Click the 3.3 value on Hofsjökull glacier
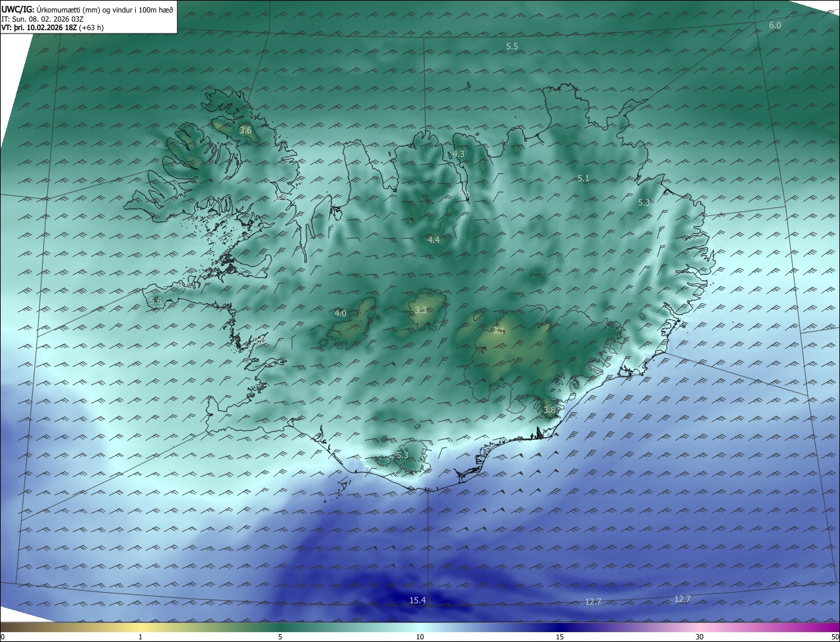Screen dimensions: 840x642 [421, 310]
